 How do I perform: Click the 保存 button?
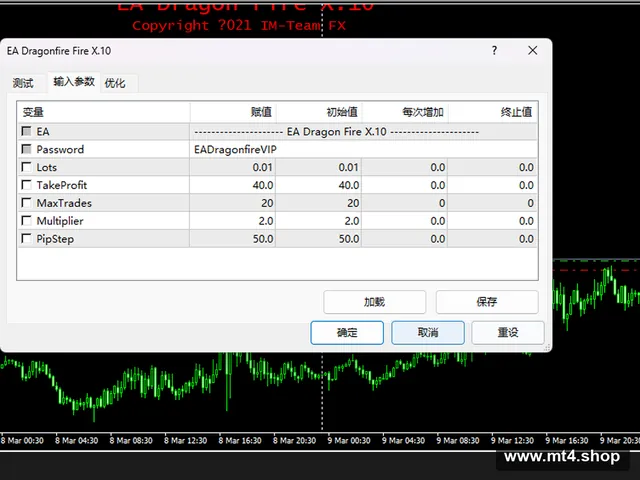coord(487,302)
